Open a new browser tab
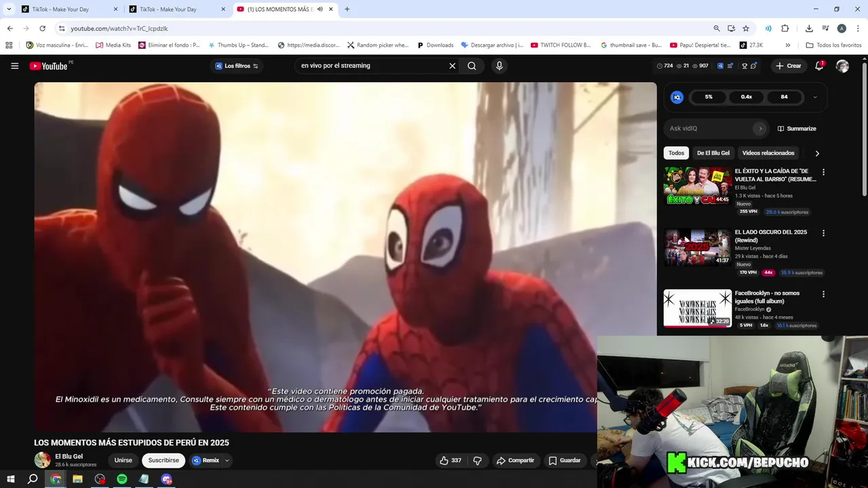Viewport: 868px width, 488px height. (x=347, y=9)
